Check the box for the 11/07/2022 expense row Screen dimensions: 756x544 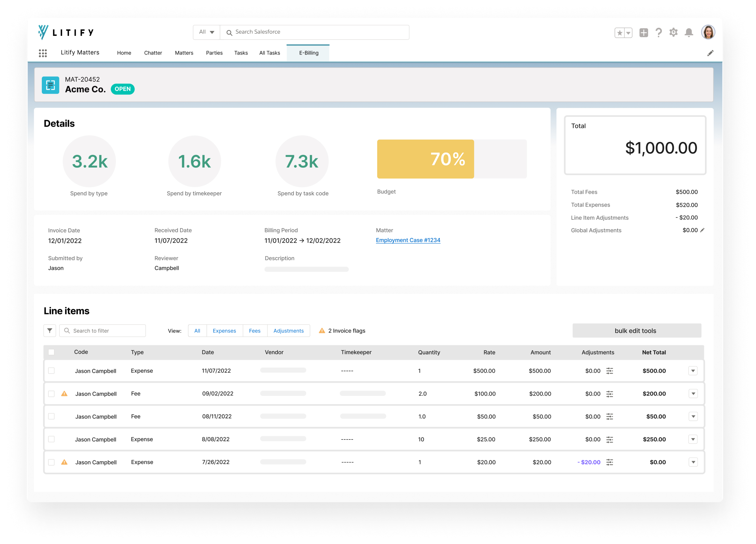51,371
